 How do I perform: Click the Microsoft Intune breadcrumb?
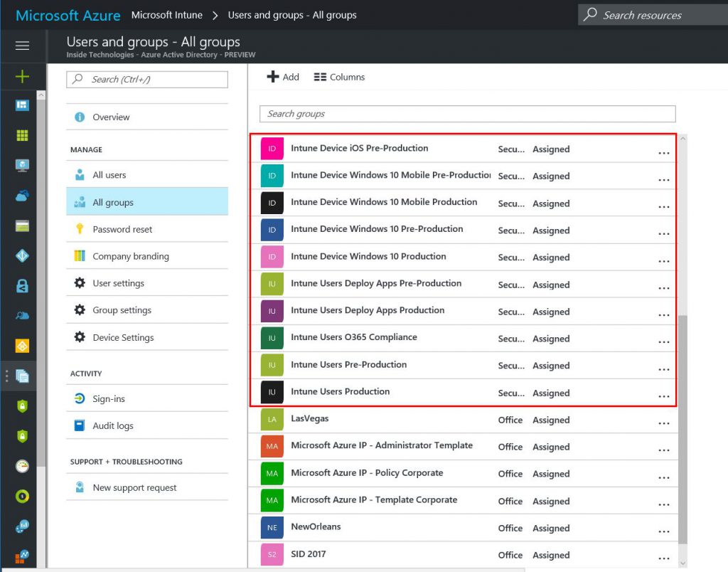pyautogui.click(x=166, y=15)
